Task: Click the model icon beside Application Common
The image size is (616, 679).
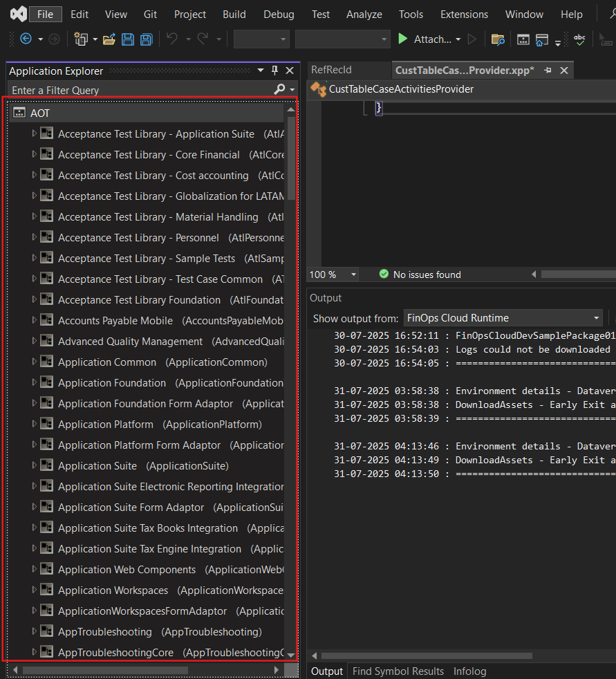Action: tap(47, 362)
